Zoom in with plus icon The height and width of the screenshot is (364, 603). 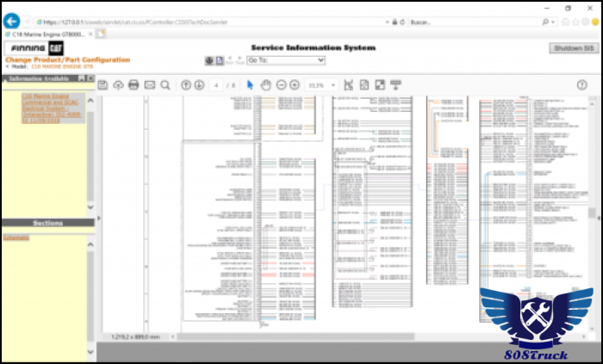(295, 84)
